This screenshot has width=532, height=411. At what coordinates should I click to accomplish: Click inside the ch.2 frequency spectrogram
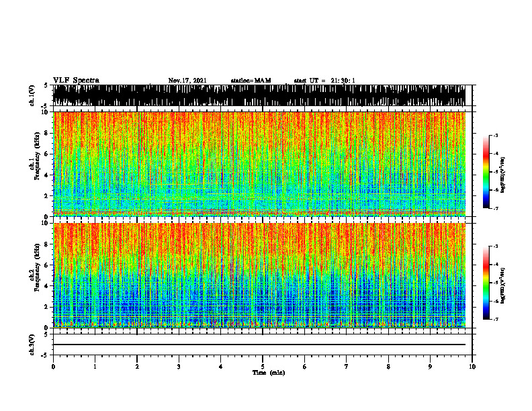pos(259,275)
